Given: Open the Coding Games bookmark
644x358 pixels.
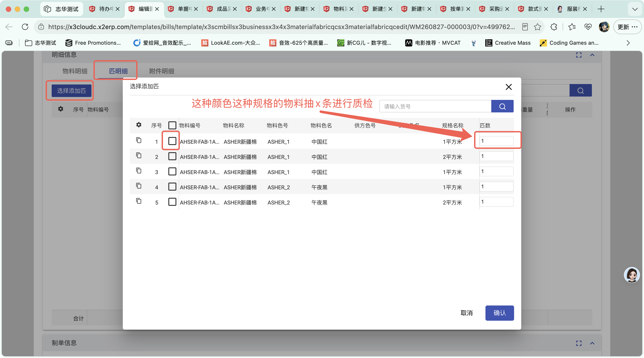Looking at the screenshot, I should tap(569, 43).
